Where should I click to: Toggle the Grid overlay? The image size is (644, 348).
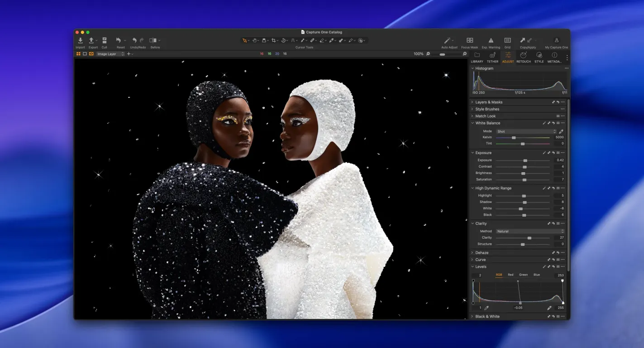pos(508,40)
